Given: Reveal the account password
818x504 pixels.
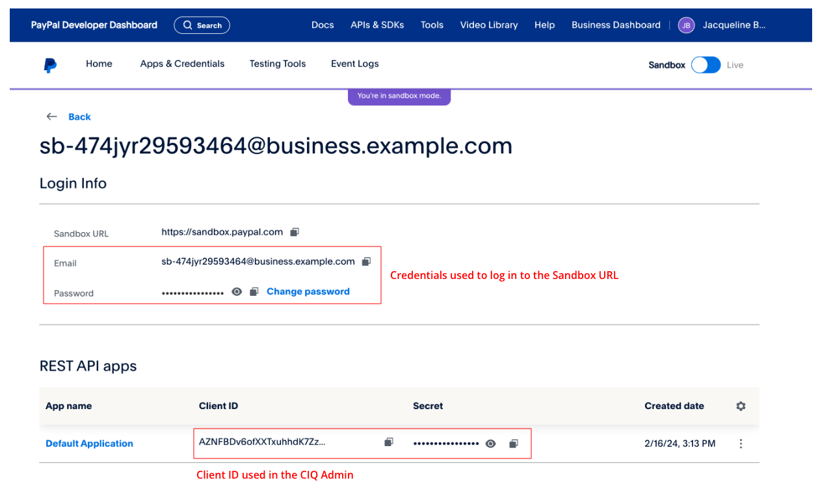Looking at the screenshot, I should click(237, 292).
